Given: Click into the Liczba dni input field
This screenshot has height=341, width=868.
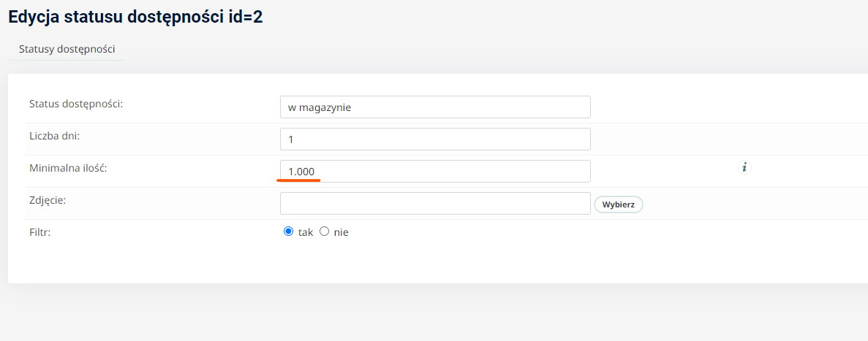Looking at the screenshot, I should coord(435,139).
